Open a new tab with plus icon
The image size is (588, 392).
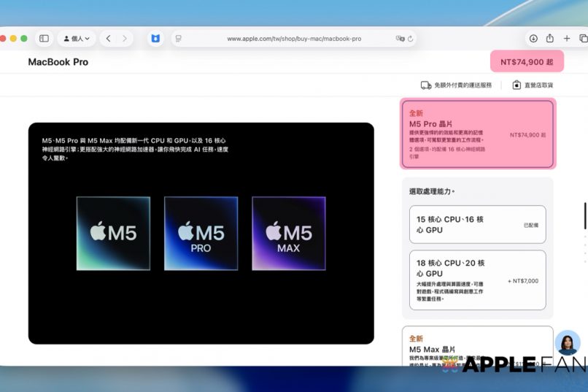click(x=567, y=39)
